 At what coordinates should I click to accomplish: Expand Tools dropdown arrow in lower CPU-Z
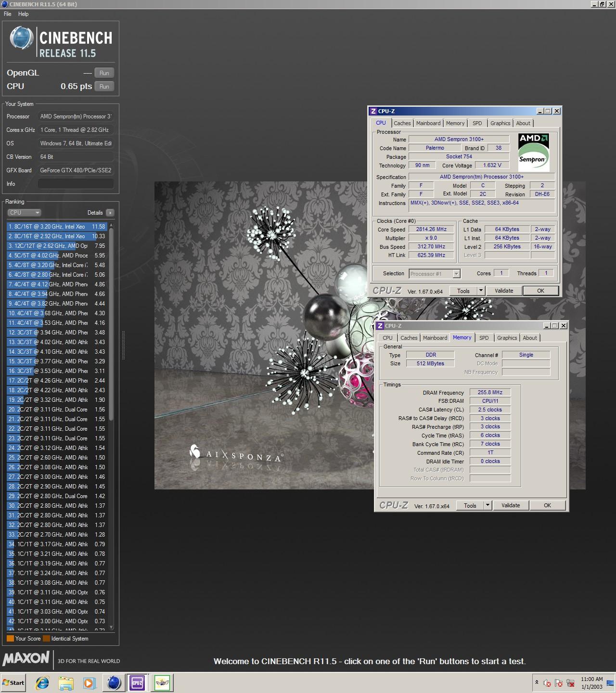pos(488,505)
